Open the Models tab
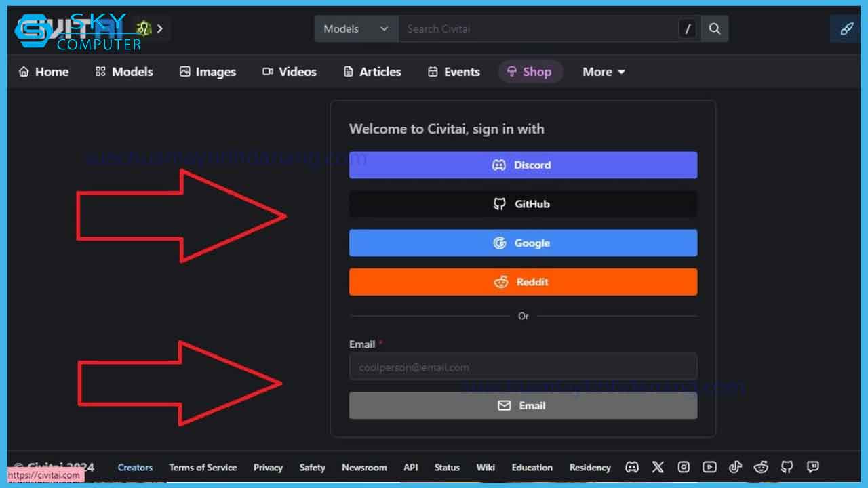868x488 pixels. coord(124,72)
